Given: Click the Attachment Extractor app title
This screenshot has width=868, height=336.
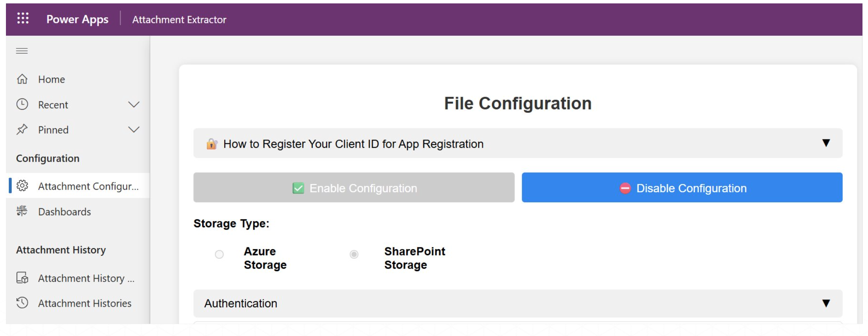Looking at the screenshot, I should 179,20.
